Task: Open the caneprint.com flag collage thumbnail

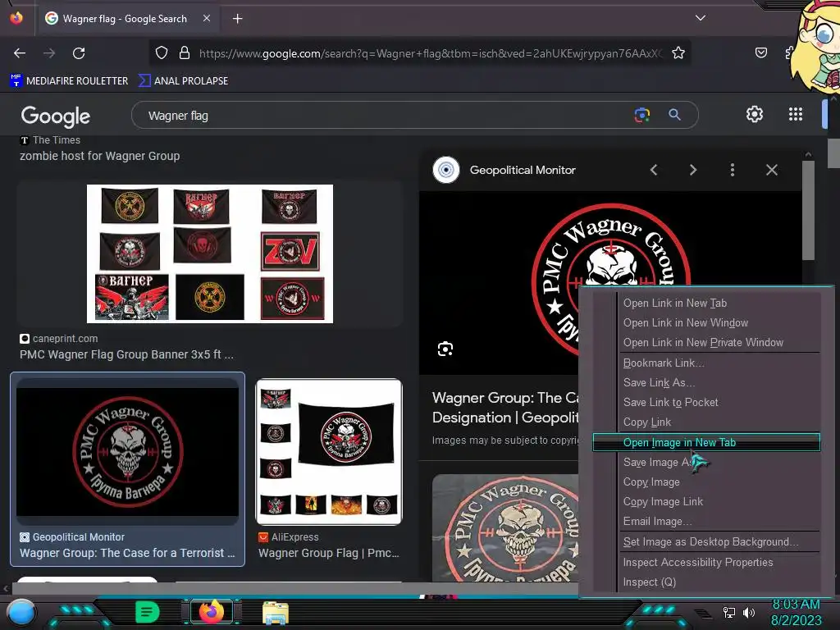Action: [x=209, y=254]
